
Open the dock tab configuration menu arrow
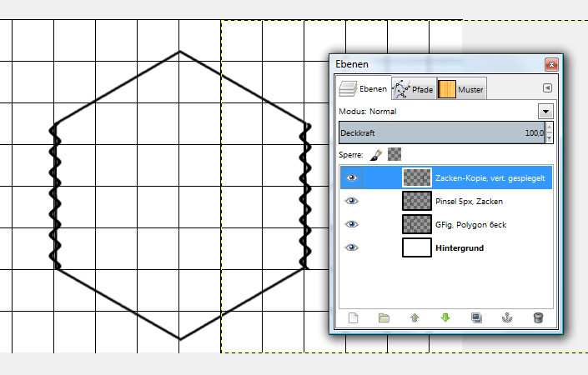click(547, 87)
